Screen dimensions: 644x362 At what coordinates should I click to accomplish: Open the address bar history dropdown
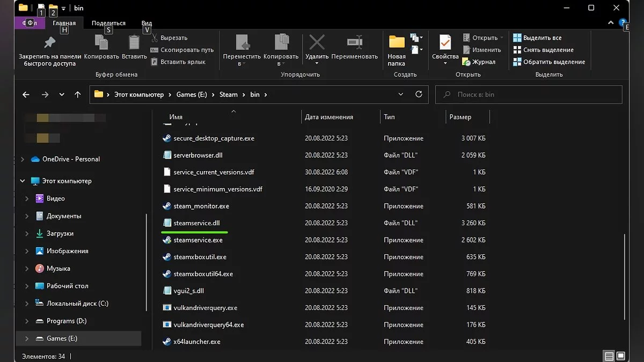[401, 94]
